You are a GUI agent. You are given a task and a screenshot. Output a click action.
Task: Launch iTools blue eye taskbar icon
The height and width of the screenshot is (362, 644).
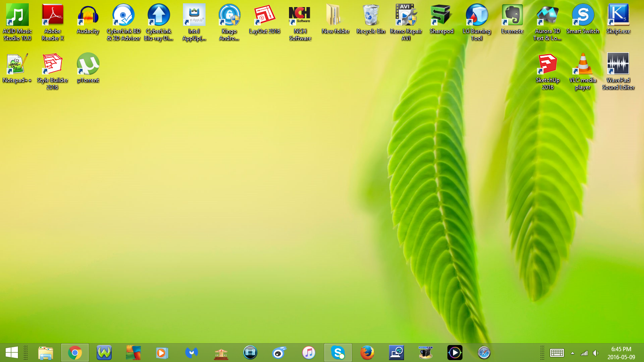[280, 353]
